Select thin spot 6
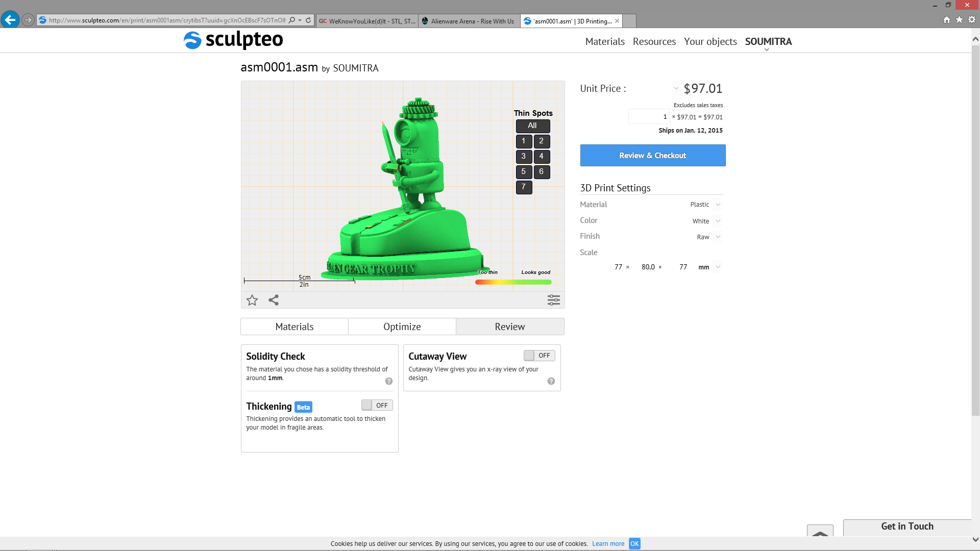 (542, 172)
